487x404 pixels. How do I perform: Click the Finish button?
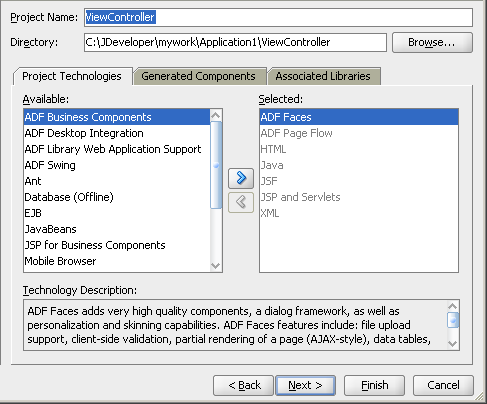pyautogui.click(x=374, y=385)
